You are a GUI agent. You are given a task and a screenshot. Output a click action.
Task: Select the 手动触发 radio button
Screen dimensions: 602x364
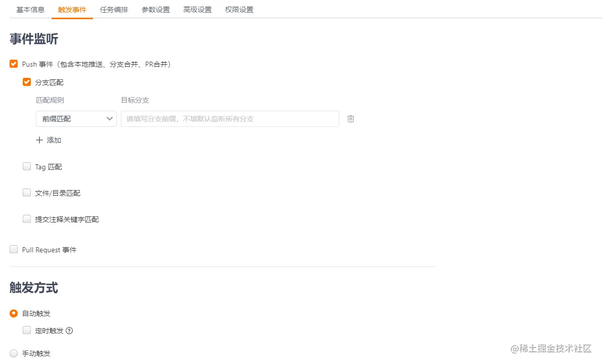point(14,353)
